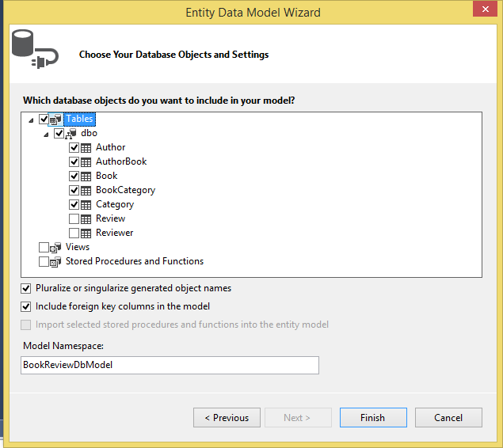Click the Book table grid icon

coord(86,177)
